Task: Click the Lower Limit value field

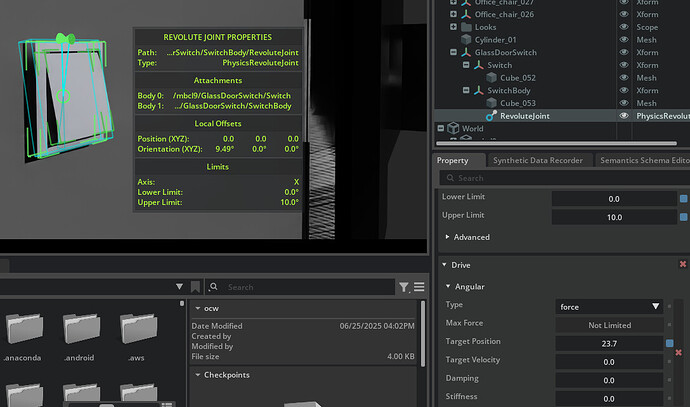Action: pyautogui.click(x=614, y=199)
